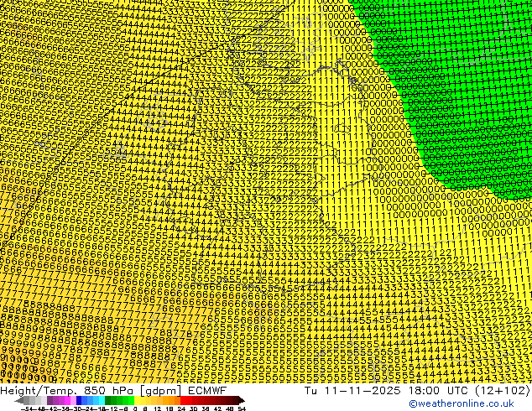Pick the cyan legend swatch near -18
Screen dimensions: 532x411
102,400
